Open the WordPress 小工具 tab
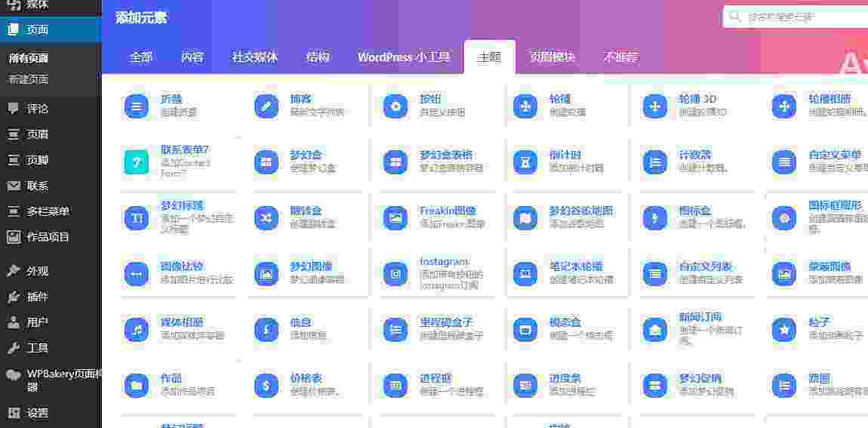Viewport: 868px width, 428px height. pyautogui.click(x=404, y=57)
